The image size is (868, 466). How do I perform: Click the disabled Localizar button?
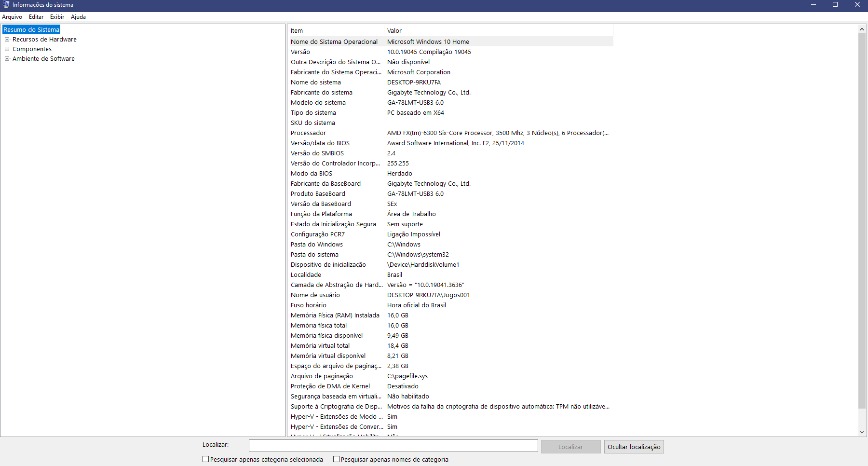[570, 447]
